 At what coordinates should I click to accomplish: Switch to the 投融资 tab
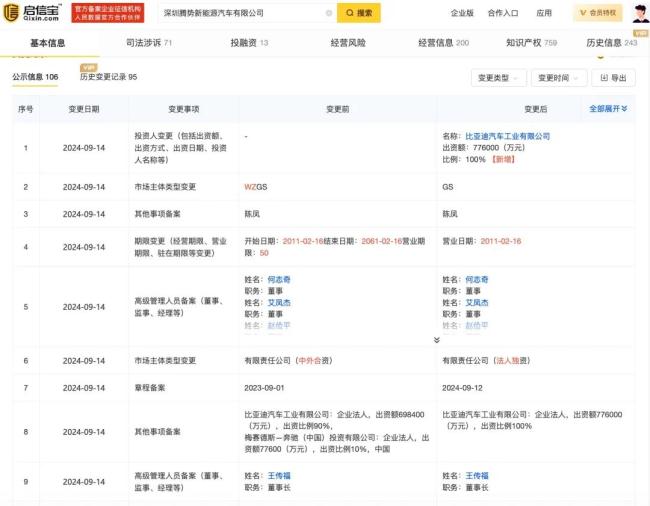click(x=249, y=43)
